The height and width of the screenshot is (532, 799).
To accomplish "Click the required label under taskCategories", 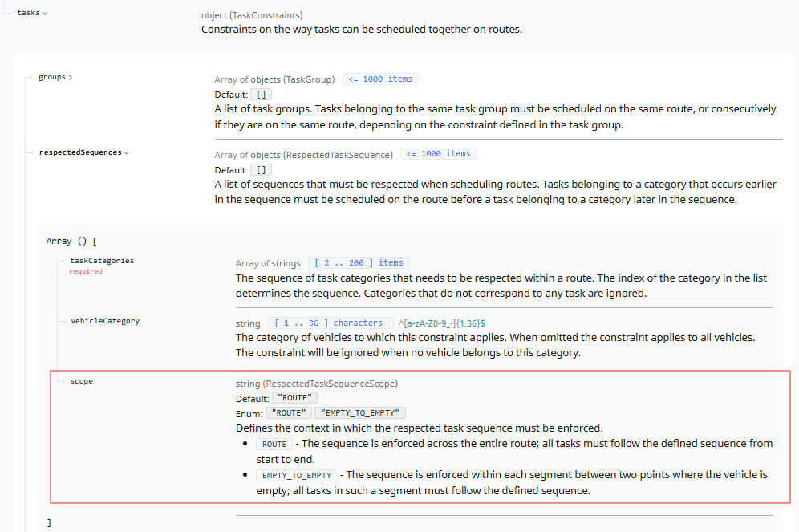I will click(86, 272).
